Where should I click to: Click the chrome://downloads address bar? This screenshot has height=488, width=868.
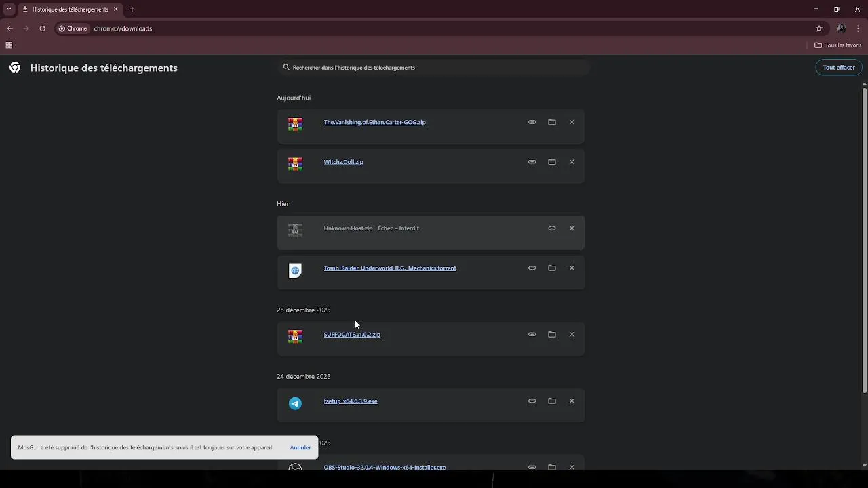pos(434,28)
